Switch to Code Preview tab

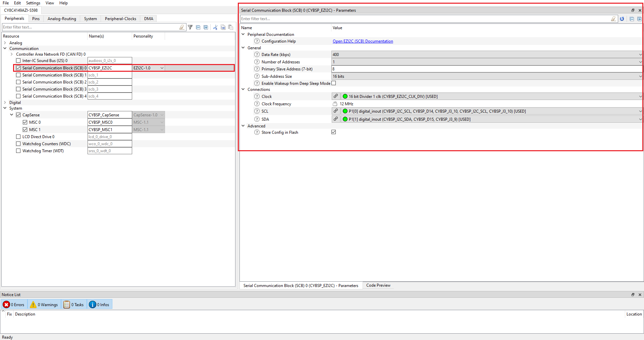(378, 285)
